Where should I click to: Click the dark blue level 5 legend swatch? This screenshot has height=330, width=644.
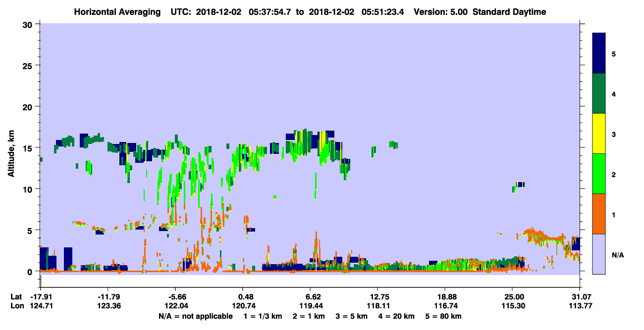[x=599, y=53]
